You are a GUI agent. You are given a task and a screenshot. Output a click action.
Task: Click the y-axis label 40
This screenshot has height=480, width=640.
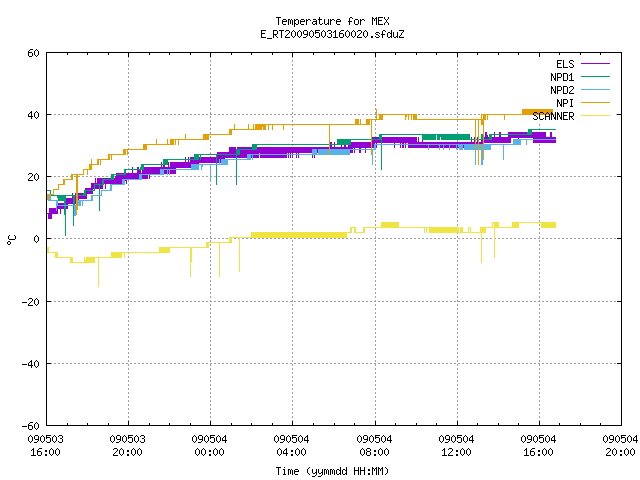(x=33, y=116)
